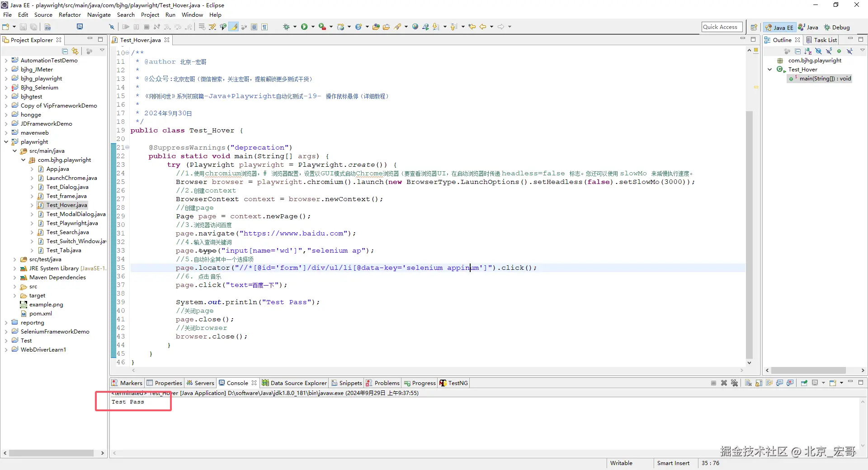Toggle Hide Fields in Outline view
Viewport: 868px width, 470px height.
(818, 51)
